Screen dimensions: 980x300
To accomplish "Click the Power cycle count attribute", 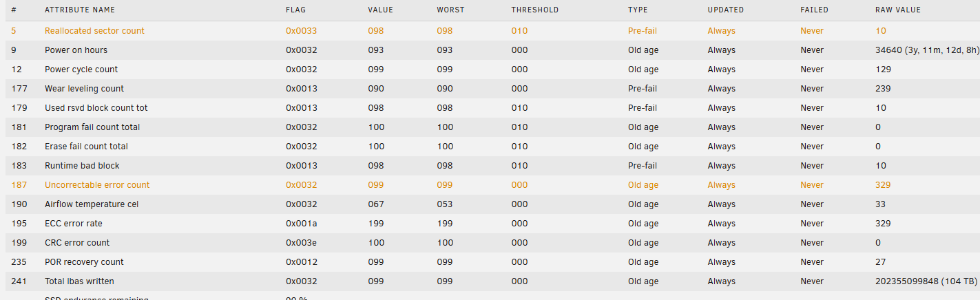I will point(81,69).
